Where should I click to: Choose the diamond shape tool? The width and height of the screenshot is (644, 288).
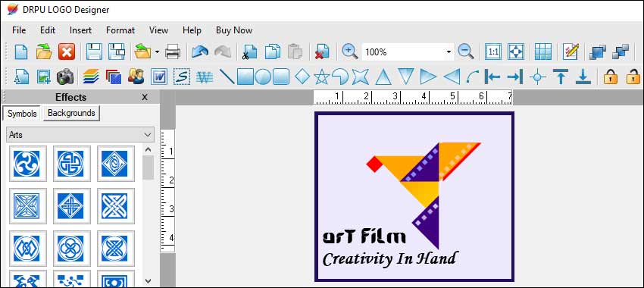[x=302, y=77]
